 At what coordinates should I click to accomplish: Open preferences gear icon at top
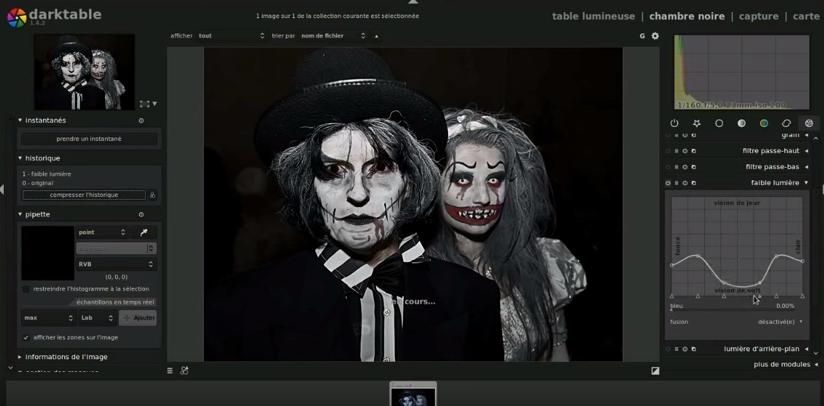pyautogui.click(x=655, y=36)
